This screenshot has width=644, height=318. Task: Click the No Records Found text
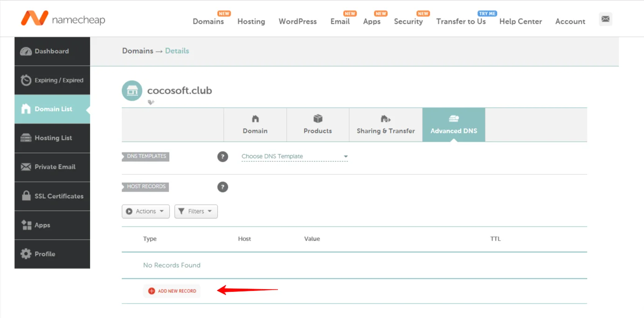pyautogui.click(x=172, y=265)
